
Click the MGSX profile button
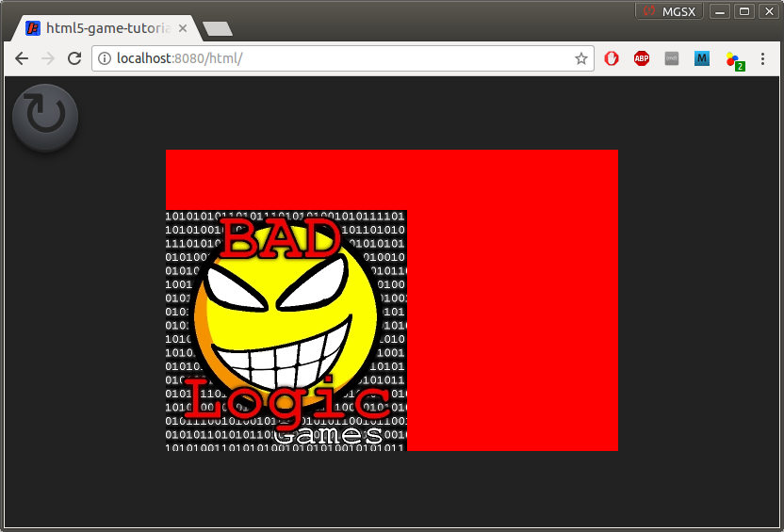(x=669, y=11)
